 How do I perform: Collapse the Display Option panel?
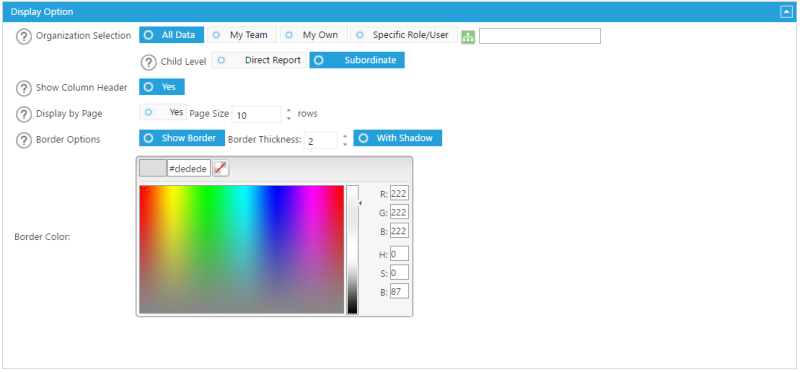click(x=786, y=12)
